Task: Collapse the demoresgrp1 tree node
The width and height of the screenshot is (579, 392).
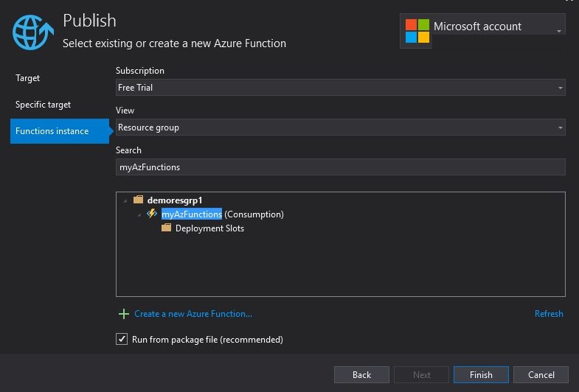Action: pos(125,200)
